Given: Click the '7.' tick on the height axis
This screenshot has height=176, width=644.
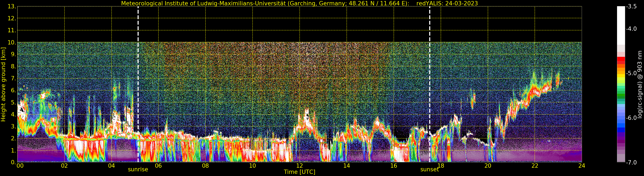Looking at the screenshot, I should pyautogui.click(x=13, y=78).
